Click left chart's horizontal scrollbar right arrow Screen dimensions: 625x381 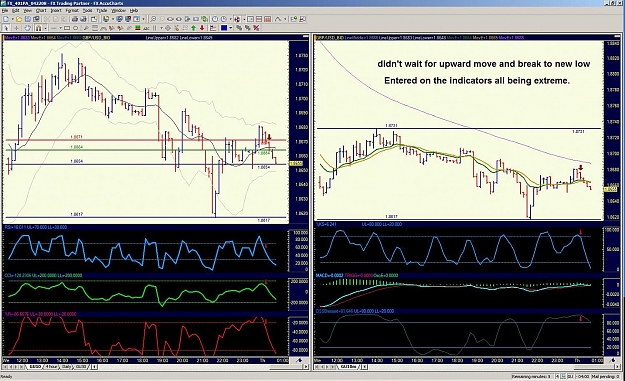[306, 366]
